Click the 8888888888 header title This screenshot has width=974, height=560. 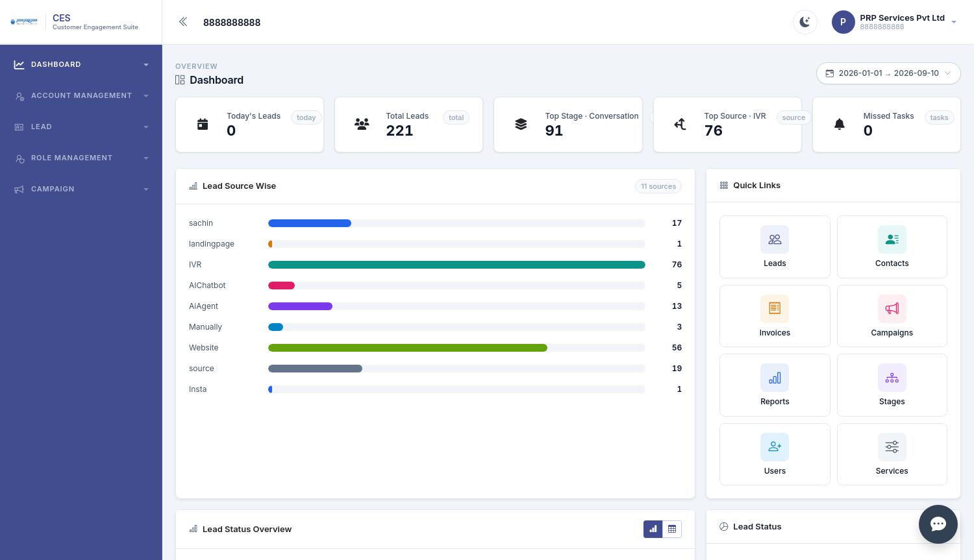[x=232, y=22]
